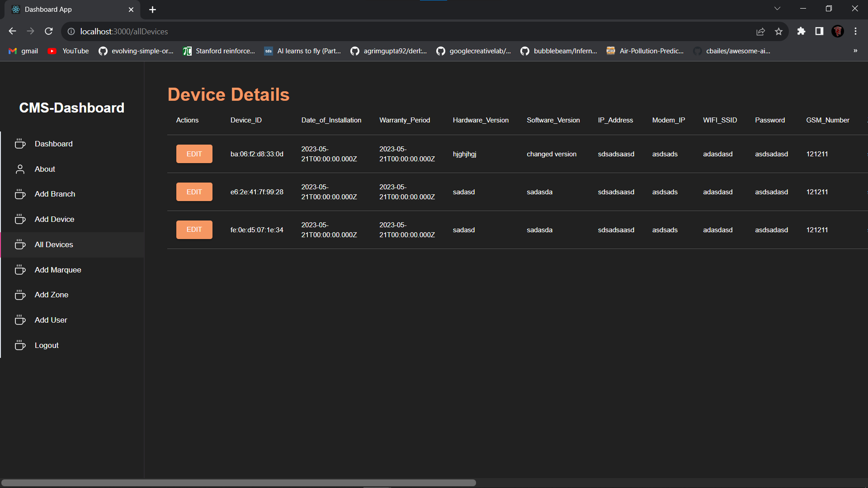This screenshot has height=488, width=868.
Task: Open the tab search chevron dropdown
Action: click(x=778, y=8)
